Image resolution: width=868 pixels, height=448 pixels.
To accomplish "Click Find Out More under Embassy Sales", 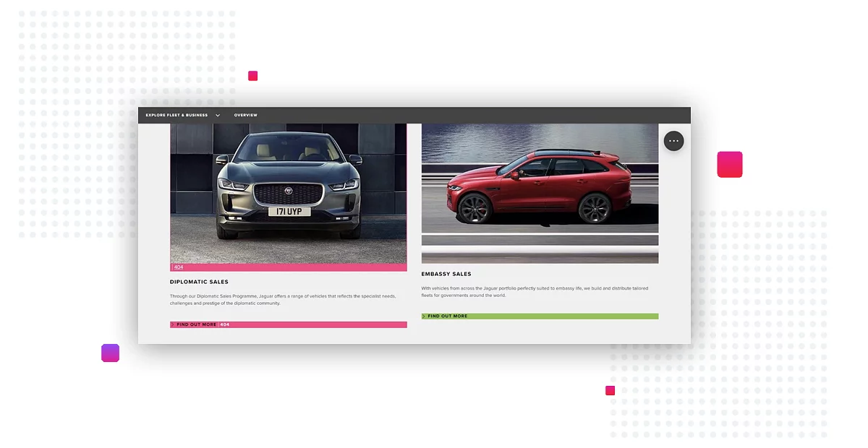I will point(447,316).
